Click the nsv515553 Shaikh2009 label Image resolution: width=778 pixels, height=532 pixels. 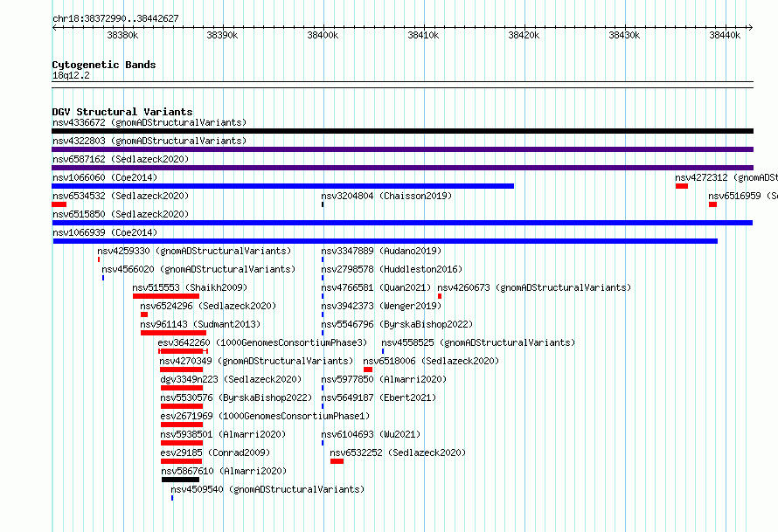click(x=190, y=287)
